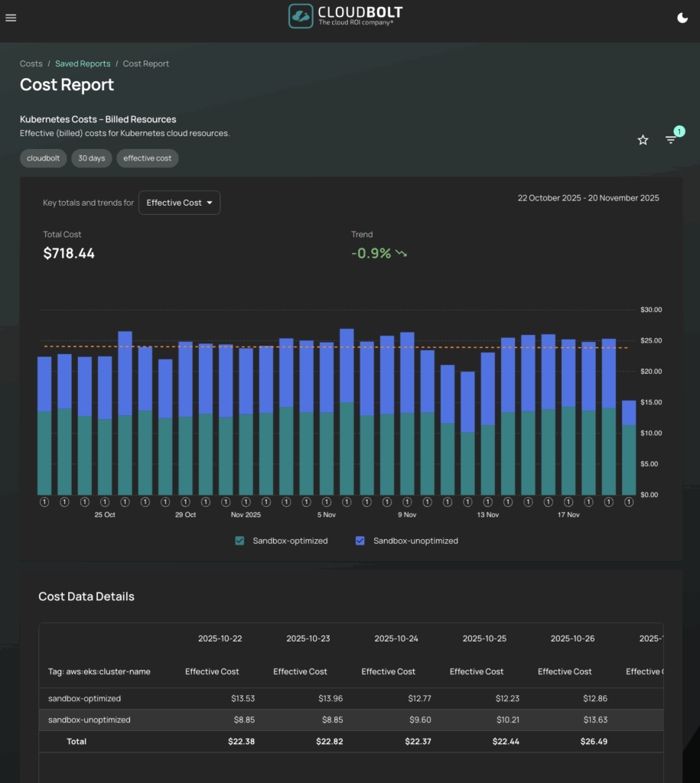Disable the Sandbox-unoptimized series
The height and width of the screenshot is (783, 700).
click(360, 541)
